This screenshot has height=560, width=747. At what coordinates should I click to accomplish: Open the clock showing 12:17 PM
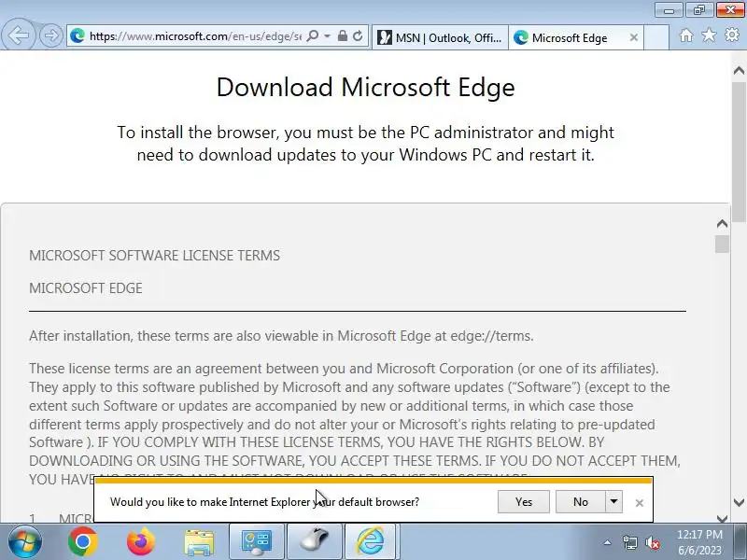[699, 542]
